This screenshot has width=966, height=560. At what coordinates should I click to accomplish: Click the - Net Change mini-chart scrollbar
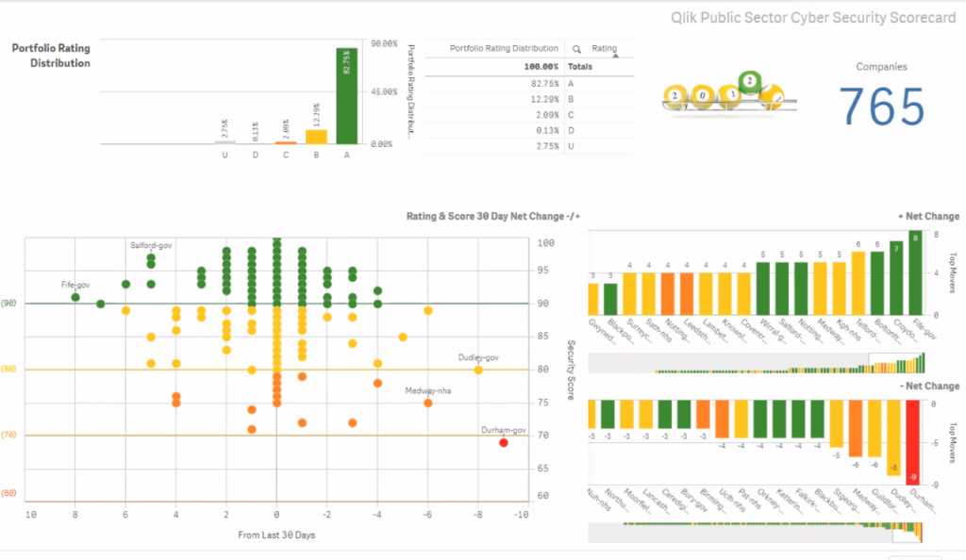(x=756, y=533)
